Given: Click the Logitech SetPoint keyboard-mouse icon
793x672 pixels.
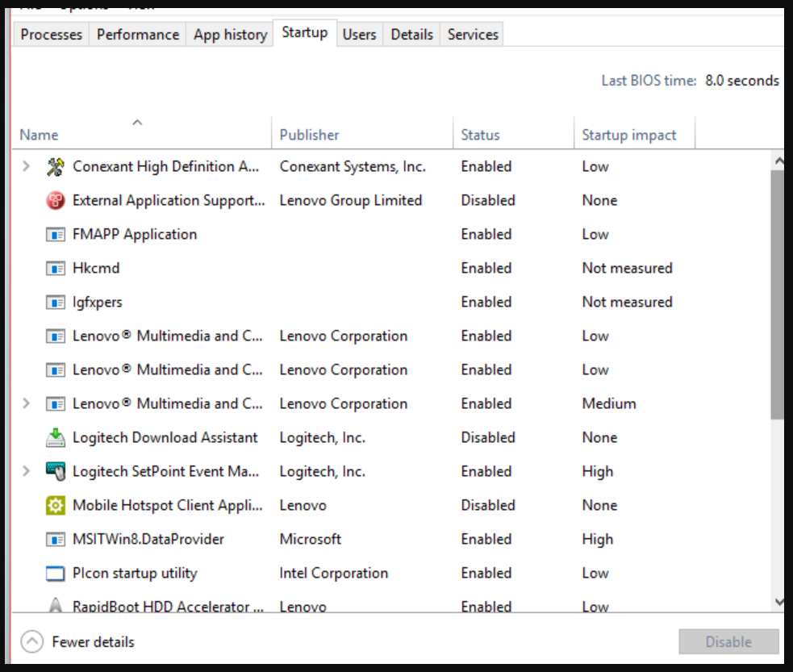Looking at the screenshot, I should [x=55, y=472].
